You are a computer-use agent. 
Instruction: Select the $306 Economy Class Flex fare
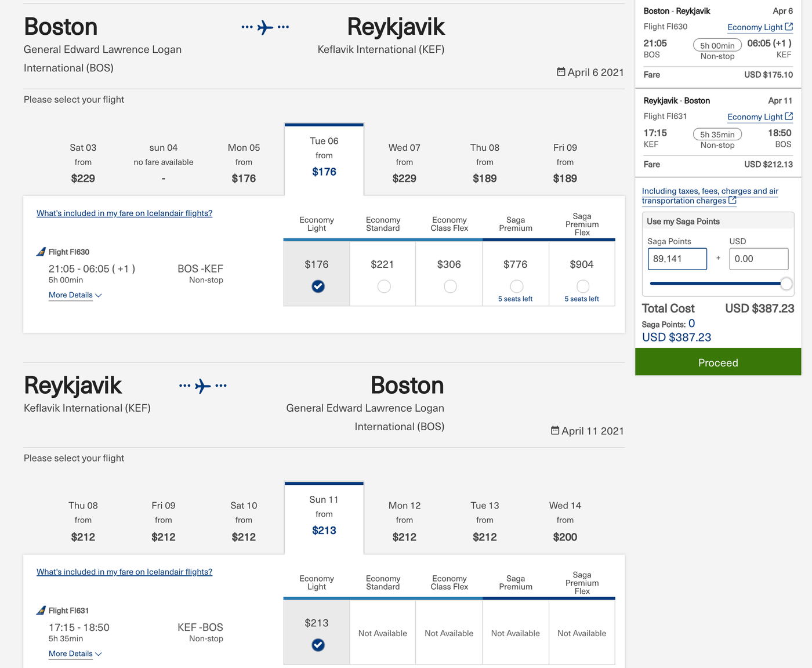(450, 286)
